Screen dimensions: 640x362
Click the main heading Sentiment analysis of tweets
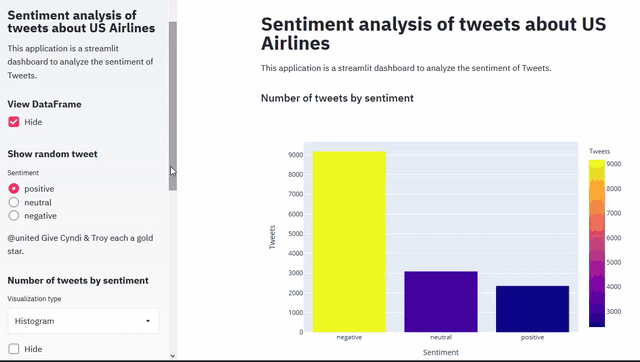433,33
